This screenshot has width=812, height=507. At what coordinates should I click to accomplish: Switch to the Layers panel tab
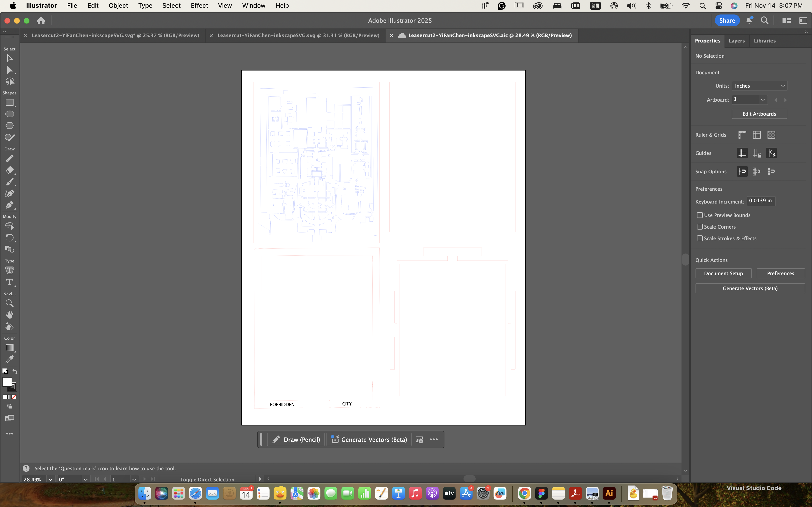click(x=737, y=41)
